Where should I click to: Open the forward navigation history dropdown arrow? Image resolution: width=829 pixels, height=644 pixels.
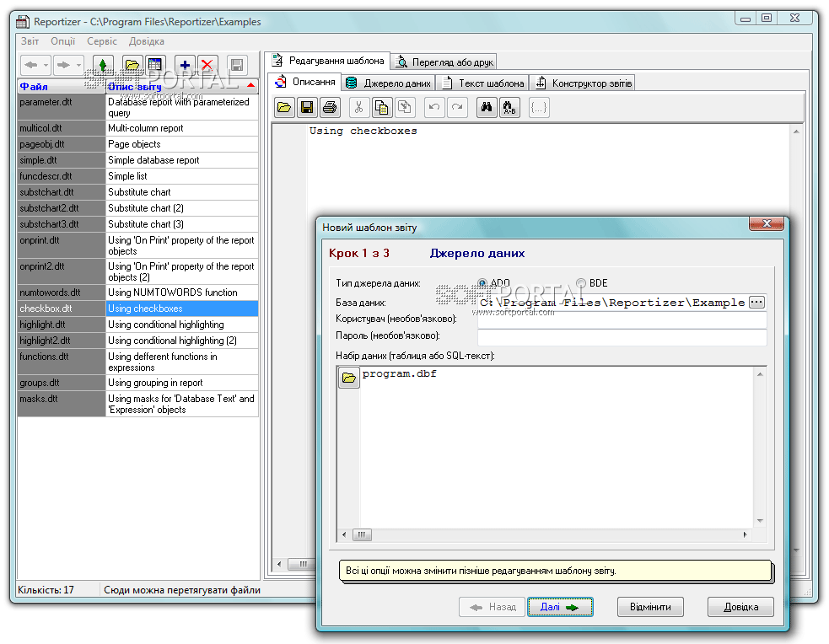pos(78,65)
